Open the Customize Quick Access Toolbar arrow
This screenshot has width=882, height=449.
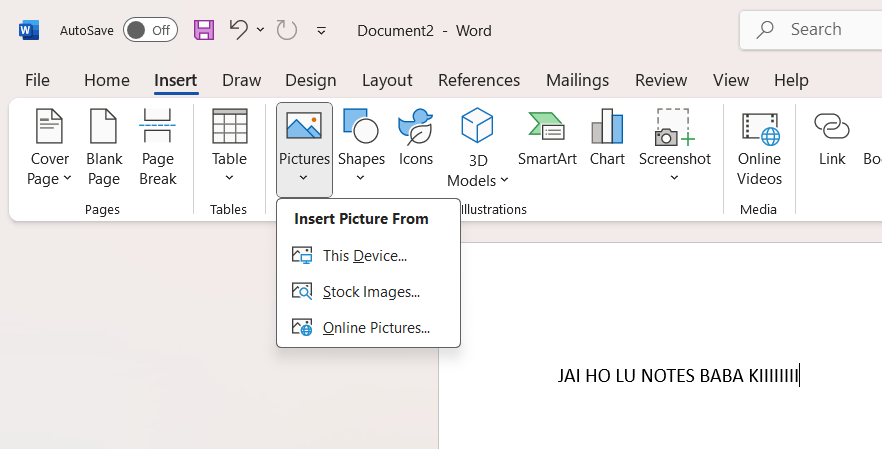321,31
